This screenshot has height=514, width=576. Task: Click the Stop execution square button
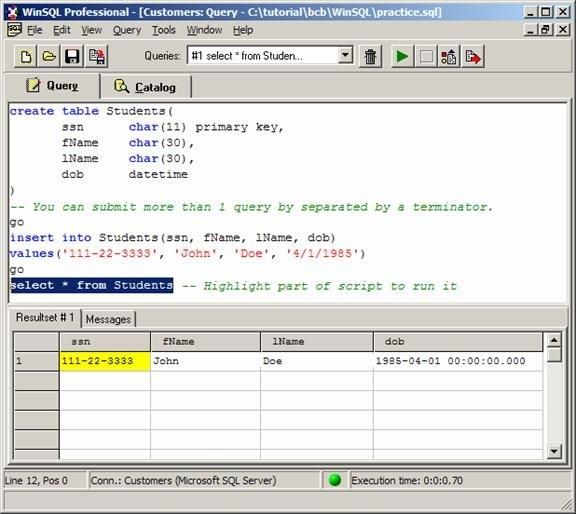tap(426, 57)
